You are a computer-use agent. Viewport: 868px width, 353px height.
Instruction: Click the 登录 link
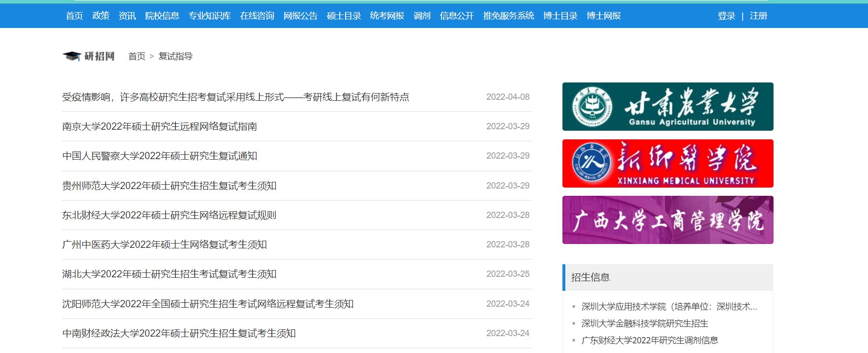click(726, 16)
